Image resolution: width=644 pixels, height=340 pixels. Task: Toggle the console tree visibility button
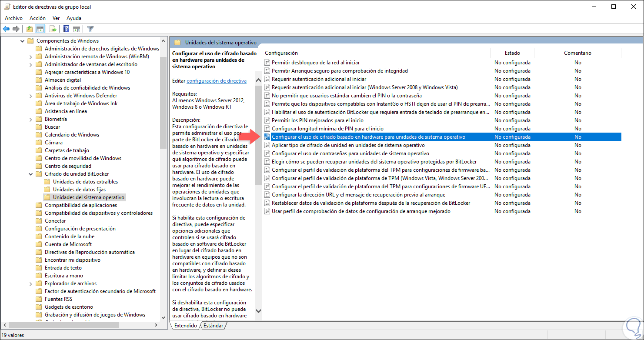click(x=40, y=29)
